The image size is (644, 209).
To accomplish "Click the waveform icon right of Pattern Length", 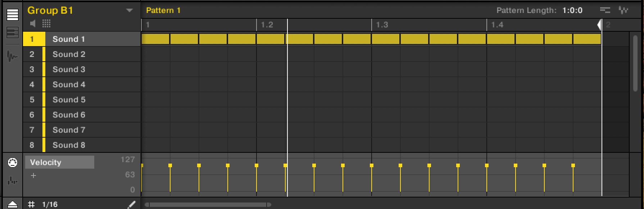I will (x=623, y=10).
